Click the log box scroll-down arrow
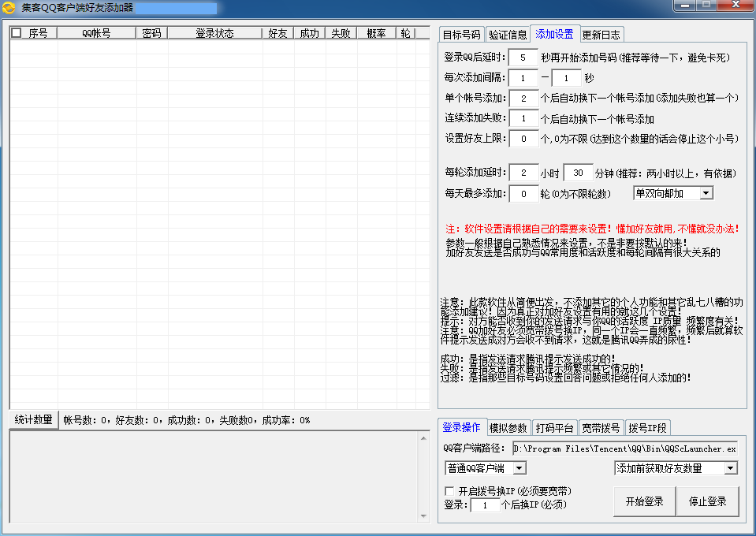 423,516
